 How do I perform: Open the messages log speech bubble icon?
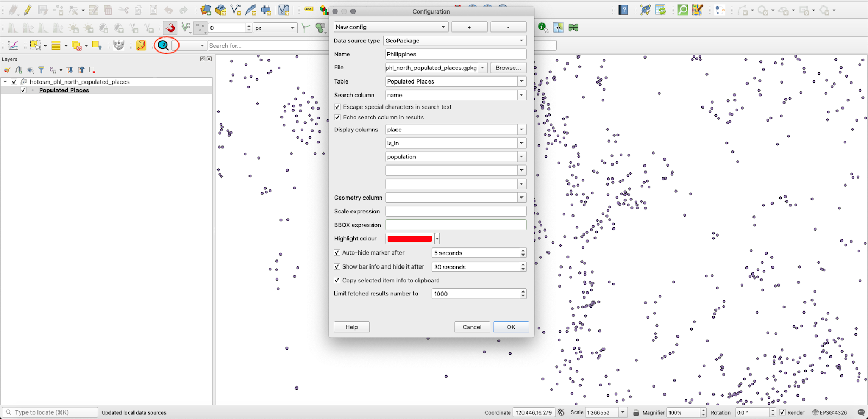tap(861, 412)
